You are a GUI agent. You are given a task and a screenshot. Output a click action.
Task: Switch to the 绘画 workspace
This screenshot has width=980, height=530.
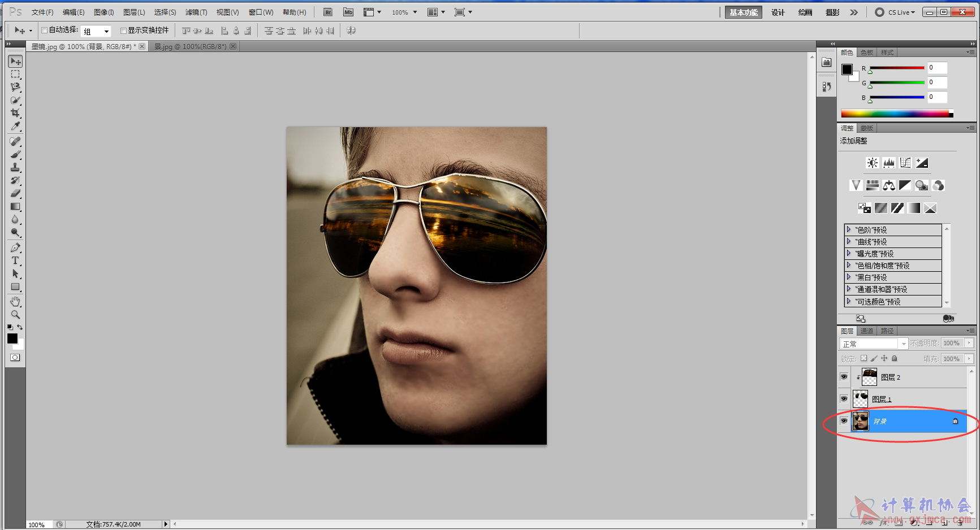pos(805,12)
